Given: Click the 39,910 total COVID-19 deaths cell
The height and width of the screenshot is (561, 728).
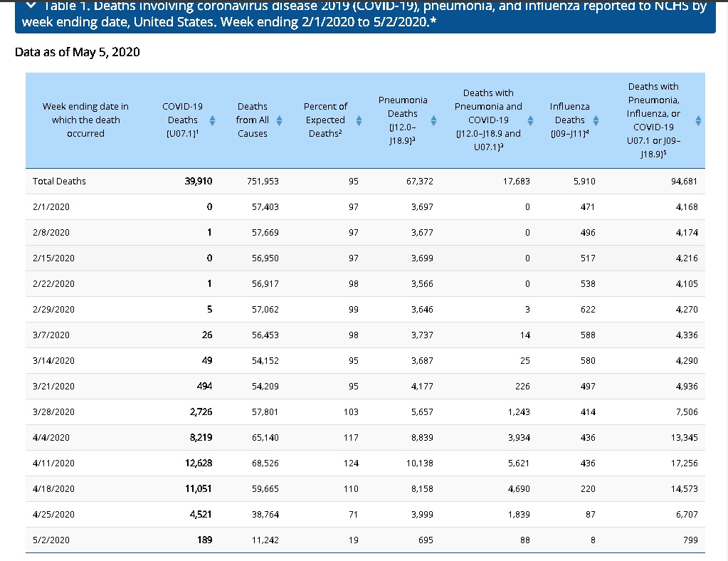Looking at the screenshot, I should (199, 182).
